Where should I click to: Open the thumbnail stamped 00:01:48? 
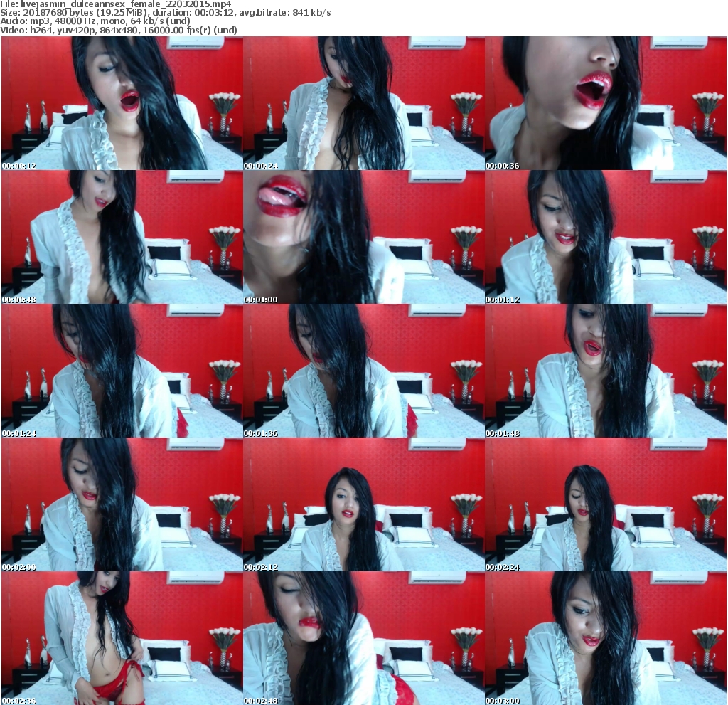pyautogui.click(x=606, y=371)
